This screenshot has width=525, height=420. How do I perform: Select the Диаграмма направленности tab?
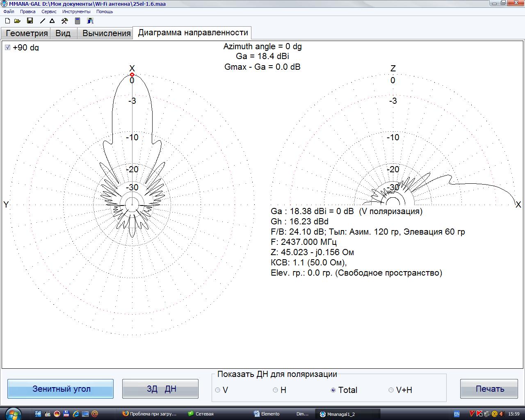(x=193, y=33)
